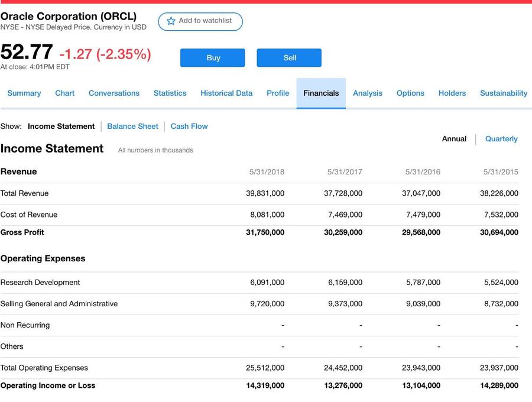Click SG&A value 8,732,000
532x402 pixels.
point(501,304)
